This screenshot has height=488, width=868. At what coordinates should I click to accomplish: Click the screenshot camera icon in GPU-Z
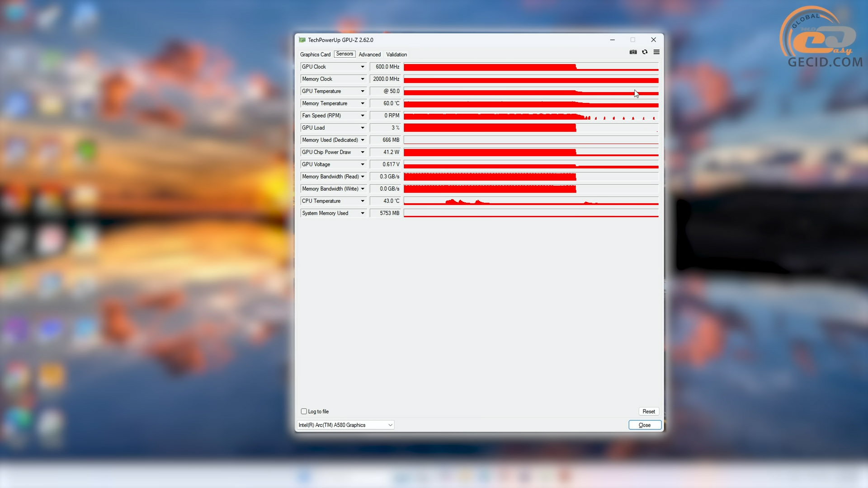click(x=633, y=52)
